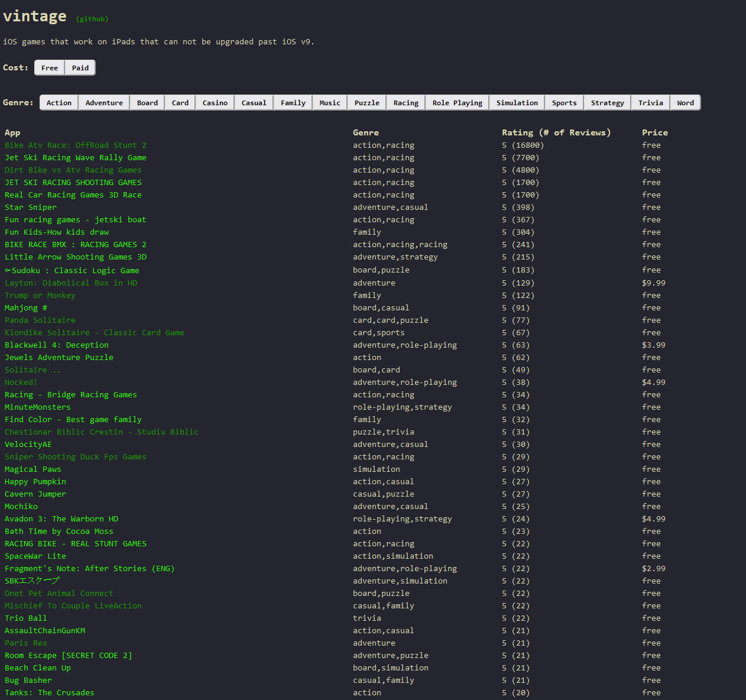Select the Simulation genre filter
Screen dimensions: 746x700
[x=517, y=103]
